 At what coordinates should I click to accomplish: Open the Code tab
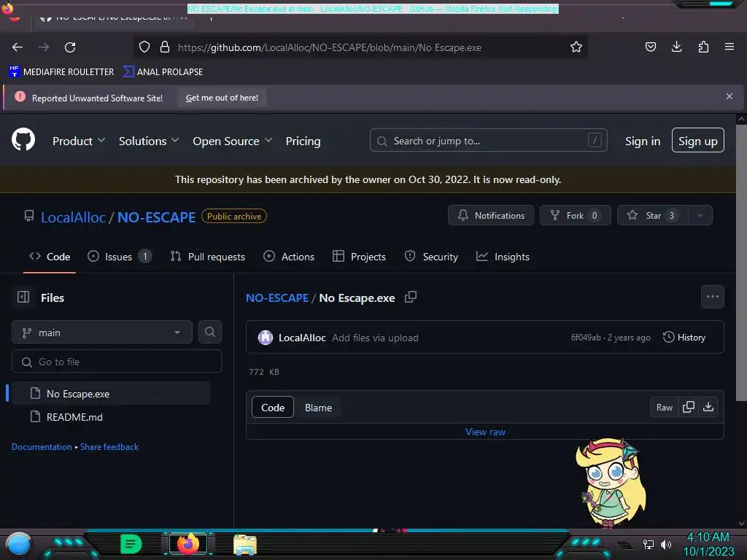coord(50,257)
